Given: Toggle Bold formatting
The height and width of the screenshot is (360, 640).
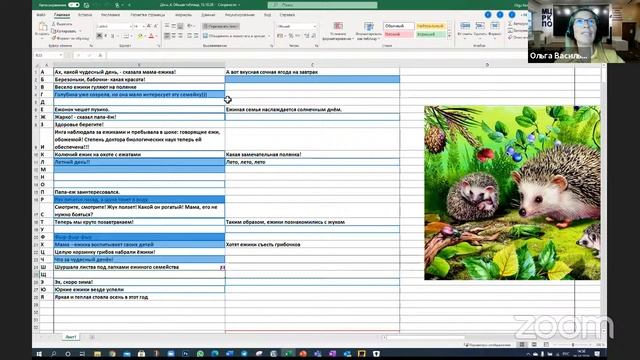Looking at the screenshot, I should click(99, 36).
